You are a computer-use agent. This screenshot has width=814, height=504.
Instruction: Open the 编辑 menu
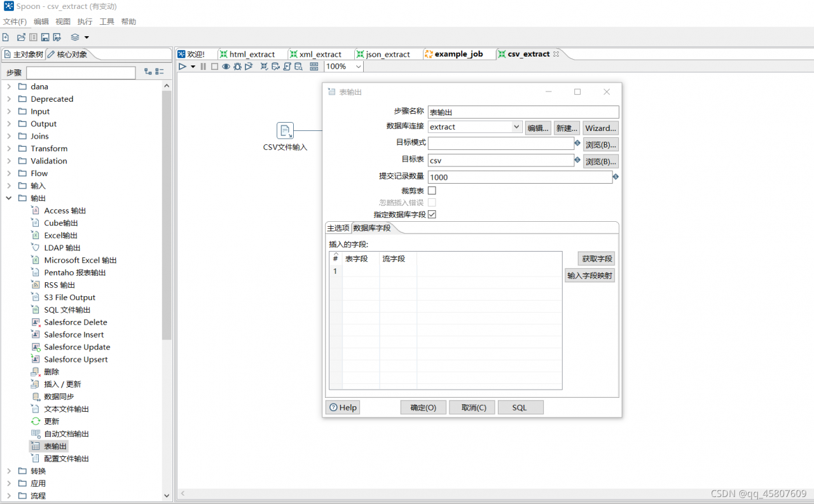[41, 22]
